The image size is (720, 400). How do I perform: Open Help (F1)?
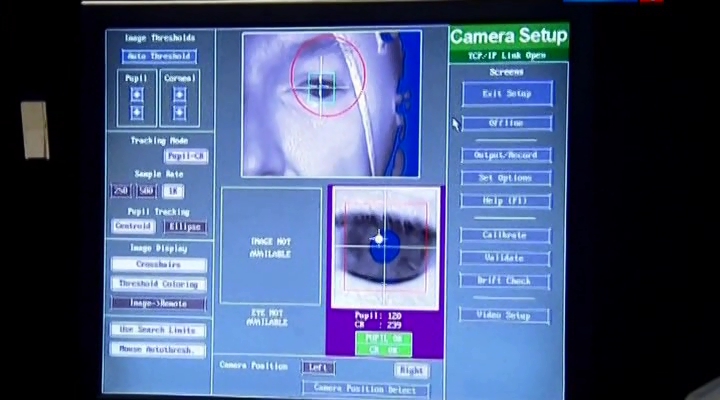[x=506, y=201]
